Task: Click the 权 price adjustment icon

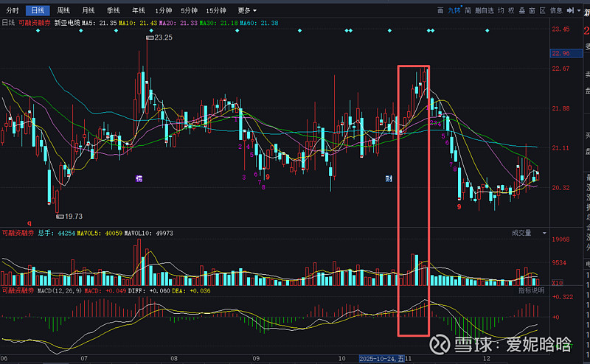Action: 511,11
